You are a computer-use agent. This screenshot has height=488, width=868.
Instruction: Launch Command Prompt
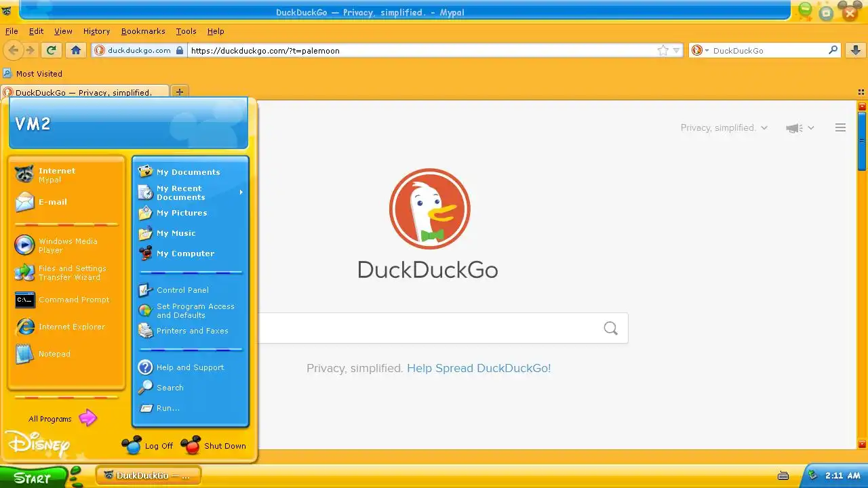(x=66, y=300)
